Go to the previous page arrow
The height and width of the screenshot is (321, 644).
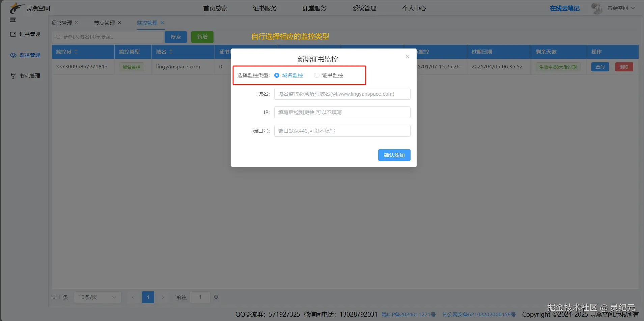pos(133,297)
